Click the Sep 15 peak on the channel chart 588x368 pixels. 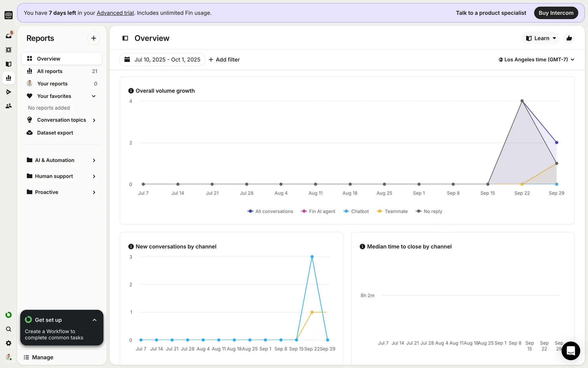(312, 257)
